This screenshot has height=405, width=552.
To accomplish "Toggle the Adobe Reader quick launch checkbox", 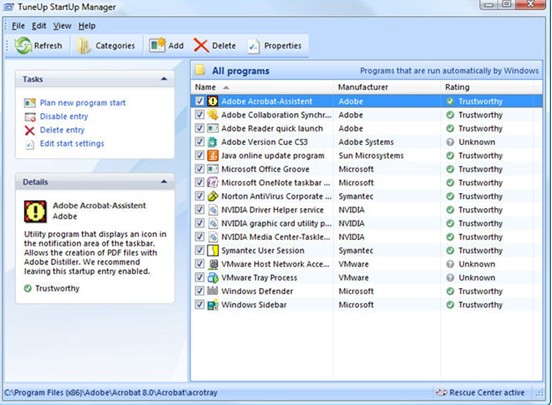I will pos(200,128).
